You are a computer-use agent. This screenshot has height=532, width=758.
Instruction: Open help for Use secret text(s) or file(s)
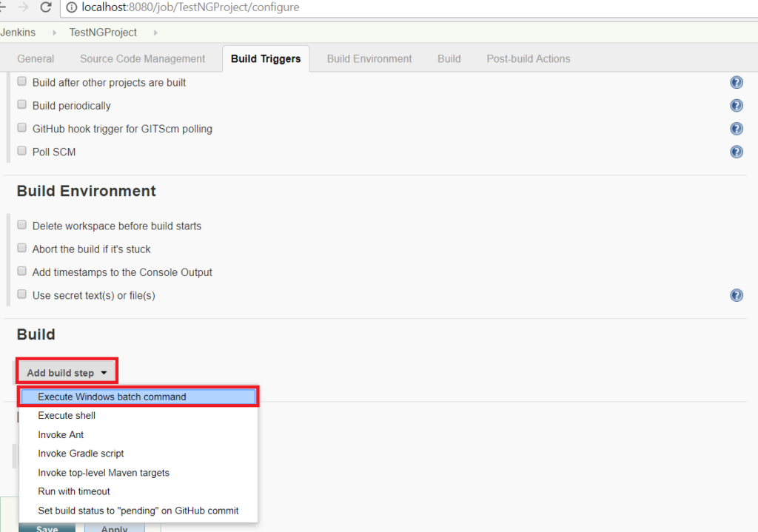tap(736, 295)
